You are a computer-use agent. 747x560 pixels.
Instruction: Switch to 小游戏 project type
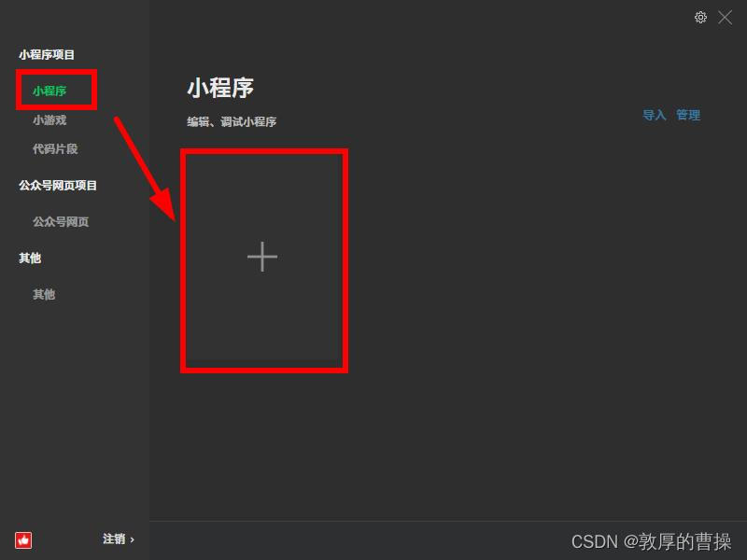(49, 120)
